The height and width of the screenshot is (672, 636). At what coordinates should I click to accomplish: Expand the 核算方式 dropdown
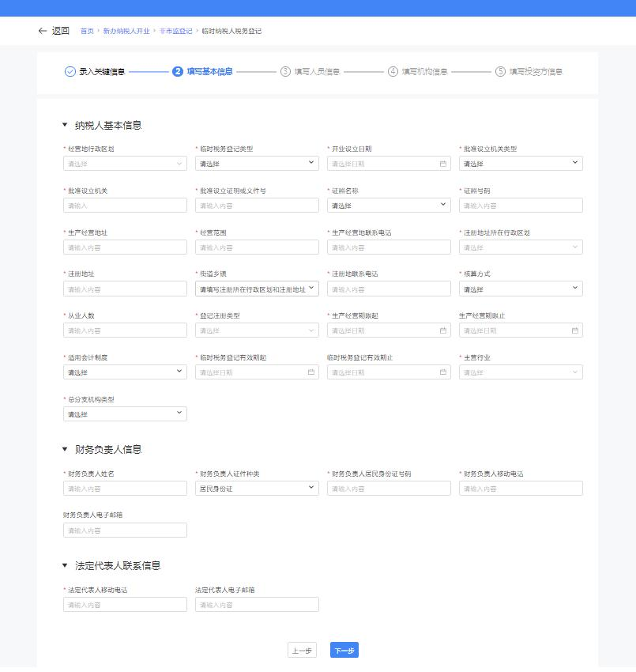(521, 289)
